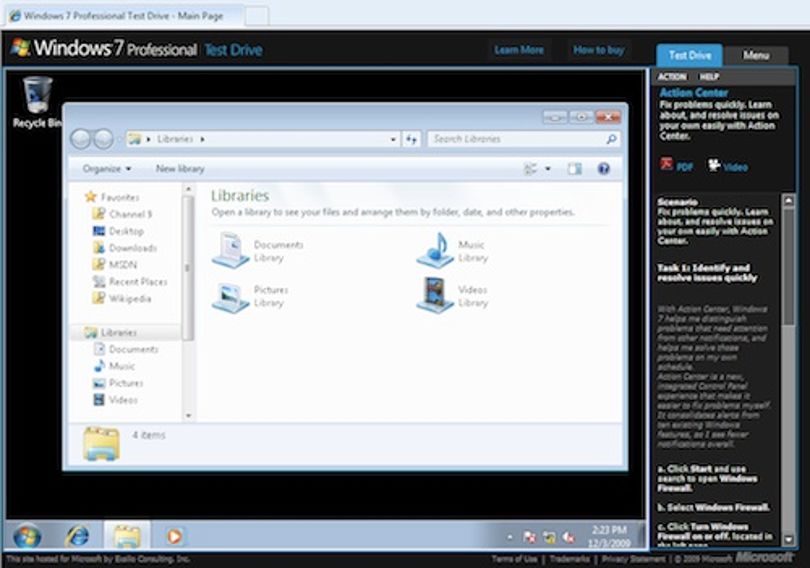Image resolution: width=810 pixels, height=568 pixels.
Task: Toggle the preview pane button
Action: pyautogui.click(x=574, y=169)
